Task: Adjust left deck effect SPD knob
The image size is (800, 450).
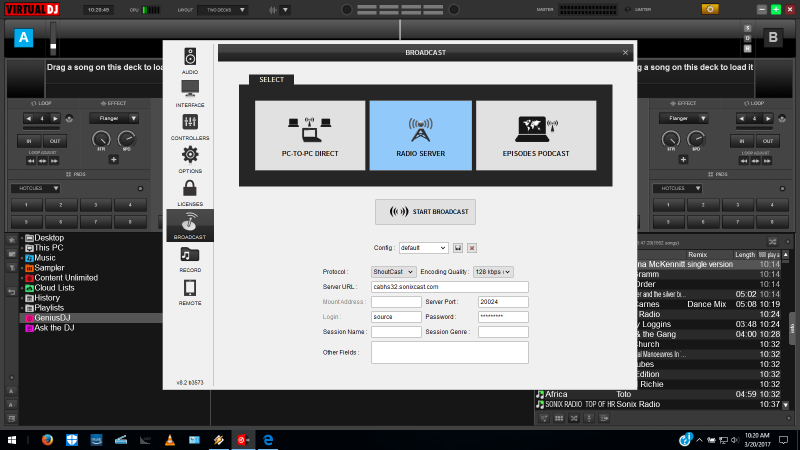Action: (126, 139)
